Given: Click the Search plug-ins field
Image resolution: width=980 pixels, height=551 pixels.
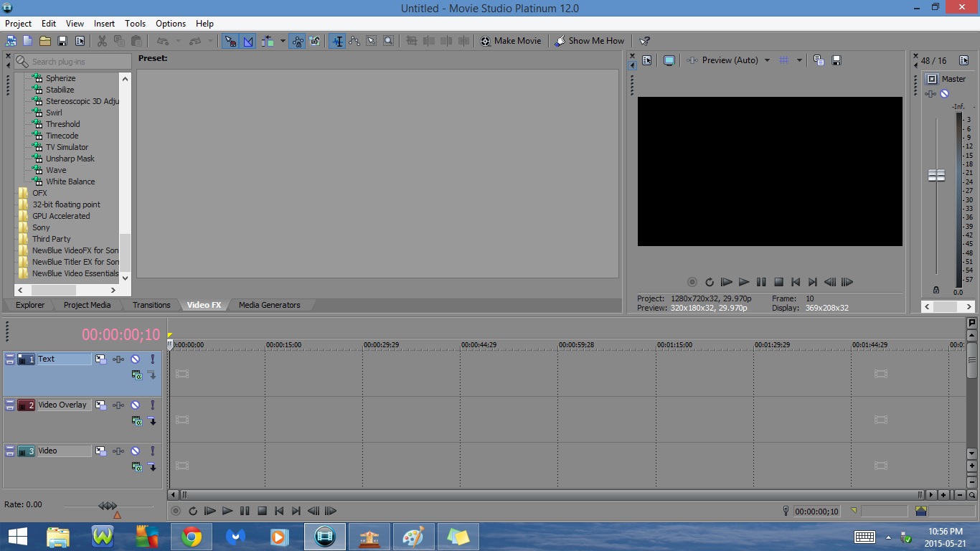Looking at the screenshot, I should tap(72, 62).
